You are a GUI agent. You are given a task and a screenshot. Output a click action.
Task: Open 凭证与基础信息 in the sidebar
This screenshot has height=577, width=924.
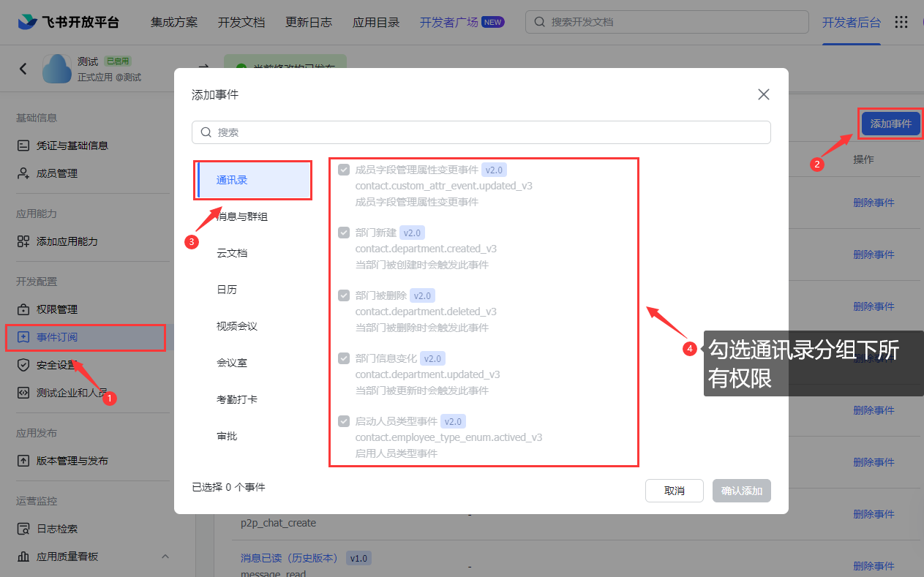(x=72, y=146)
